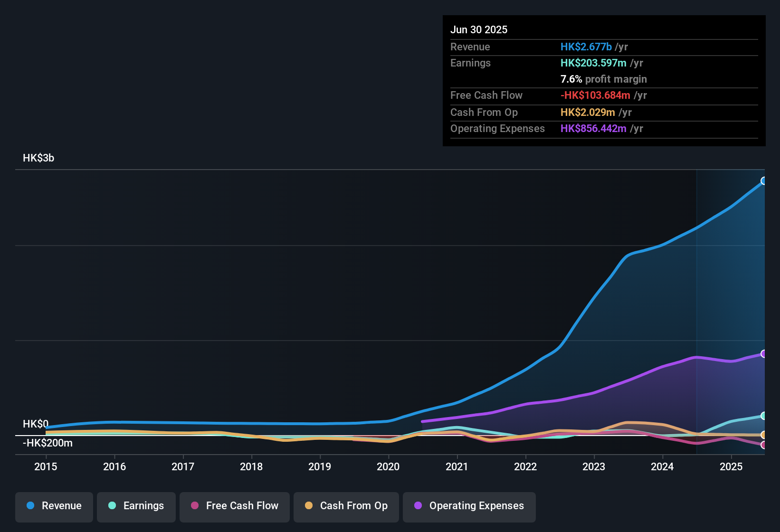Click the 7.6% profit margin text
Viewport: 780px width, 532px height.
coord(603,79)
